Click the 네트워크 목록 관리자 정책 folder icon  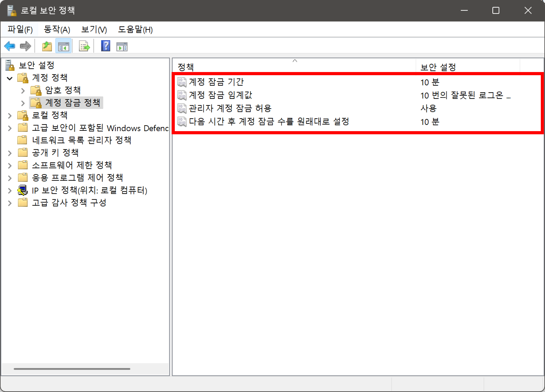(x=23, y=140)
